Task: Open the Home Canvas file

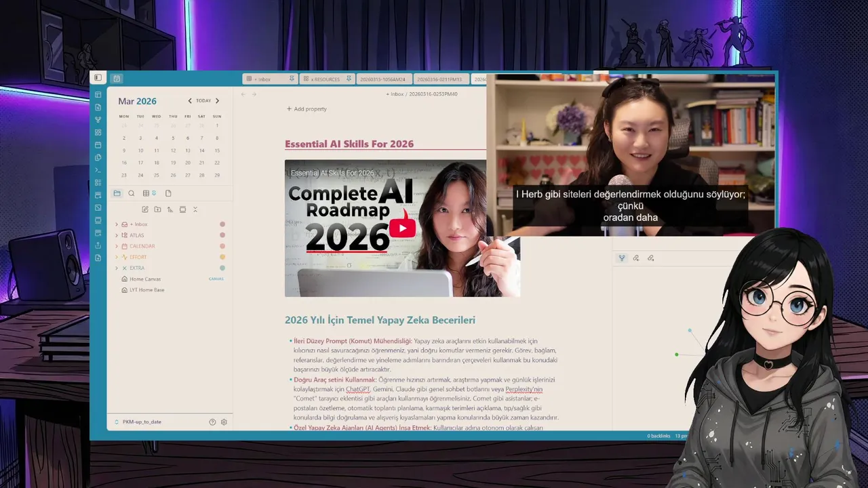Action: point(145,279)
